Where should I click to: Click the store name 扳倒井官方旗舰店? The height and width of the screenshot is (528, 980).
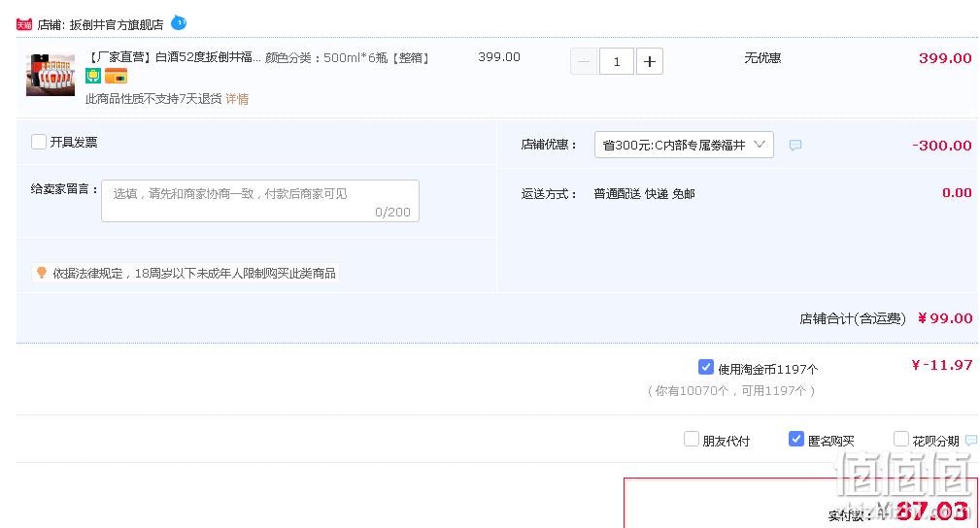[117, 24]
